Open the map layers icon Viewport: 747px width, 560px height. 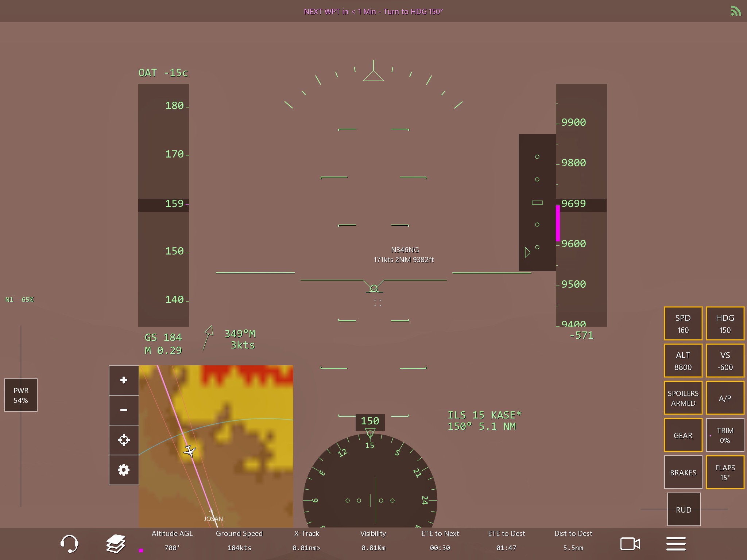116,544
